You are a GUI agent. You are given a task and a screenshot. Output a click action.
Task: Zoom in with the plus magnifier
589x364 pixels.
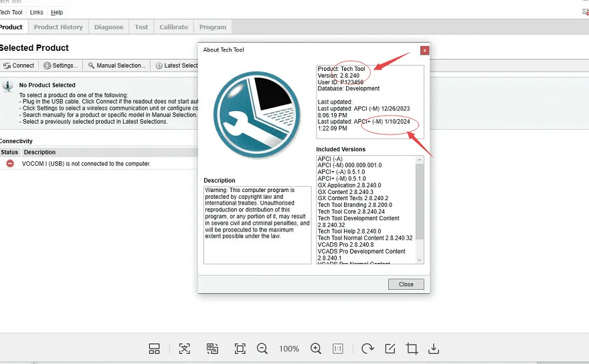(x=316, y=349)
